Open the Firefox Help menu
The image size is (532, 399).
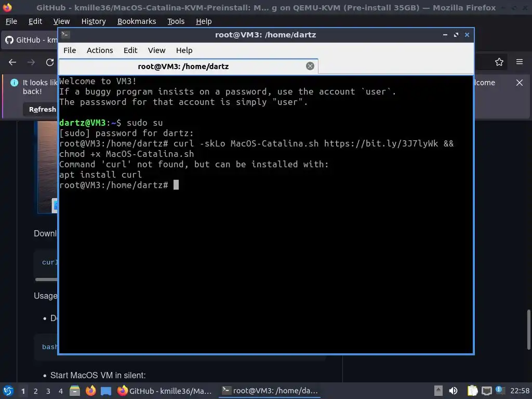coord(204,21)
